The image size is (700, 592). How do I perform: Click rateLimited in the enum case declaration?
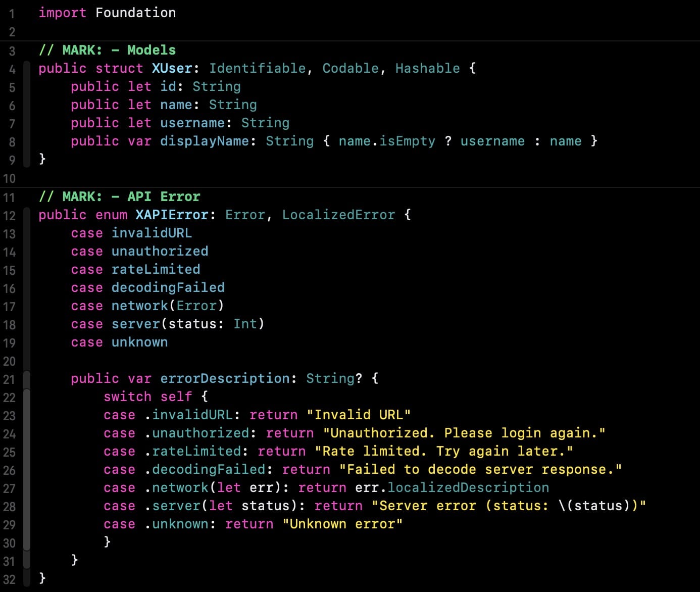click(156, 269)
